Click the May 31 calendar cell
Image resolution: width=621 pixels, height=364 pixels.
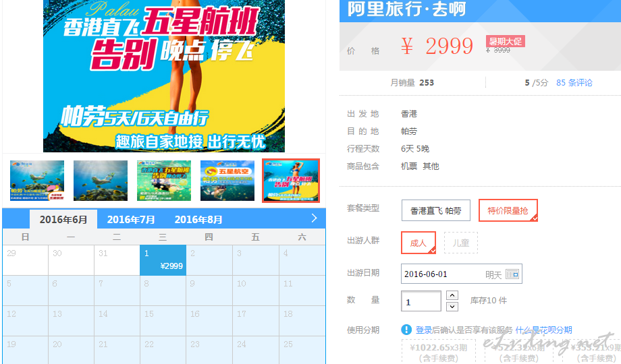click(x=117, y=260)
